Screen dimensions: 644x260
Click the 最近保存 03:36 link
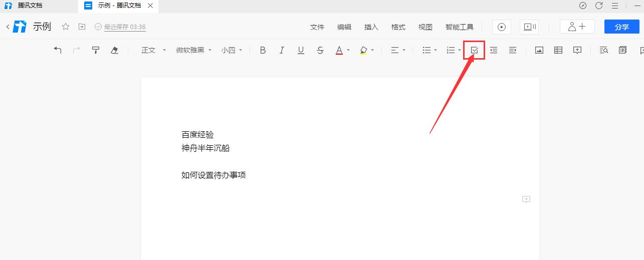[125, 27]
